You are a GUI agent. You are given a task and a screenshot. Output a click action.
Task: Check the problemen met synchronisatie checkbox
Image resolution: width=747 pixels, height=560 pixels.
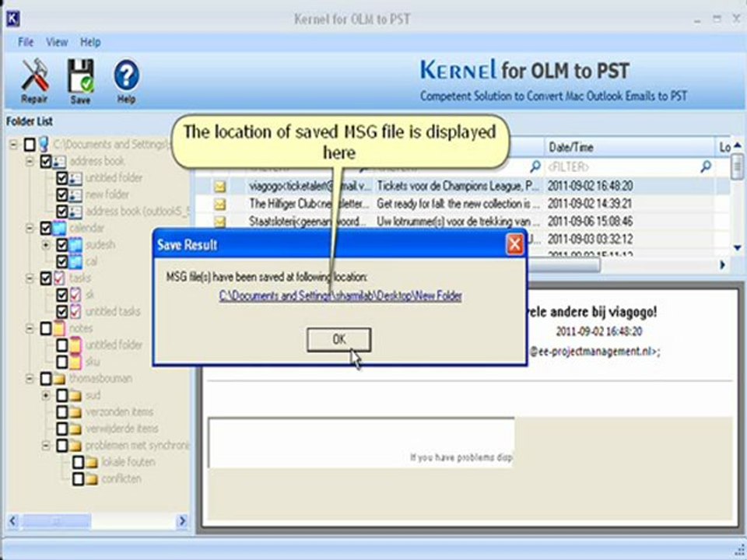point(62,445)
